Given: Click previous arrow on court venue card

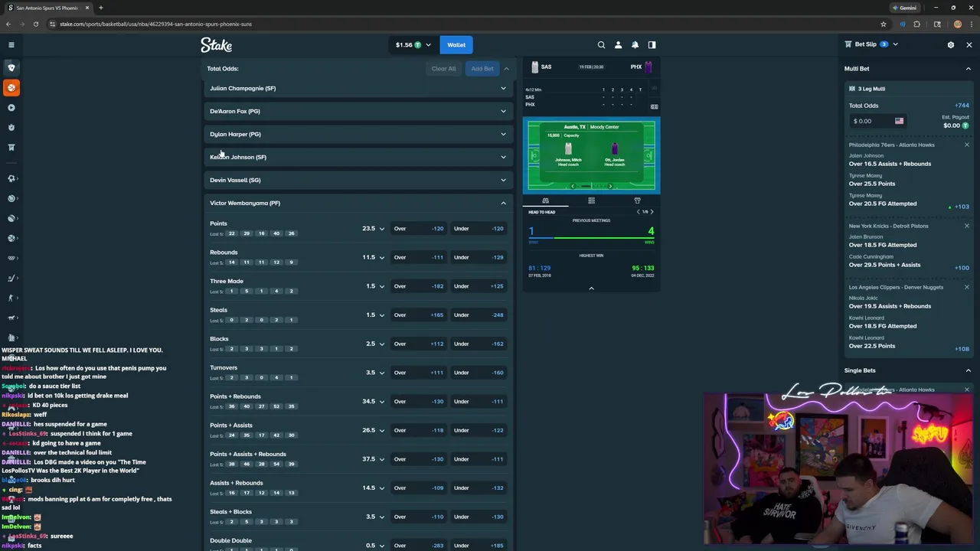Looking at the screenshot, I should [x=572, y=186].
